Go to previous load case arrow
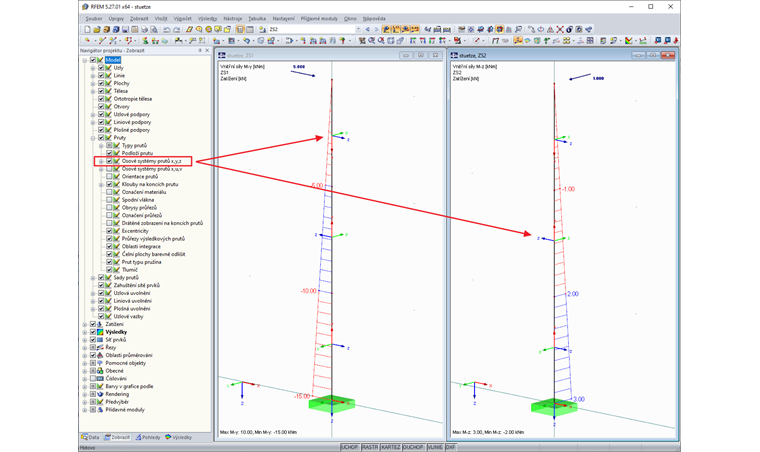The width and height of the screenshot is (760, 452). (367, 30)
